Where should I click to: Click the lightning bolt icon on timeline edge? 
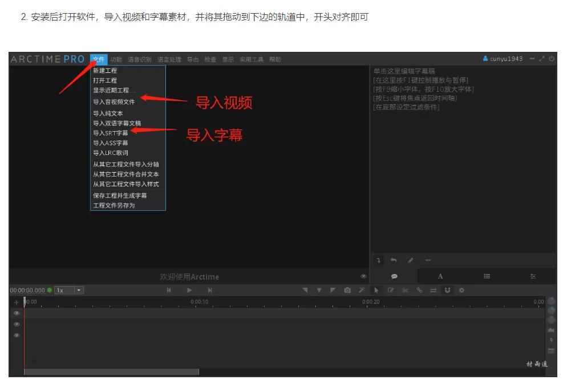551,340
